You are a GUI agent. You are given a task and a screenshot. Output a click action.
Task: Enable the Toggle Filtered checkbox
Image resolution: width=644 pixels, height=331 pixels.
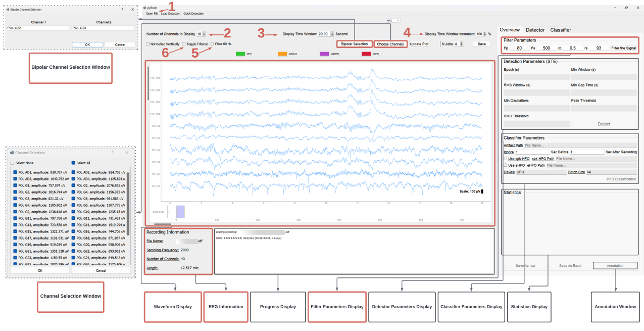[184, 44]
